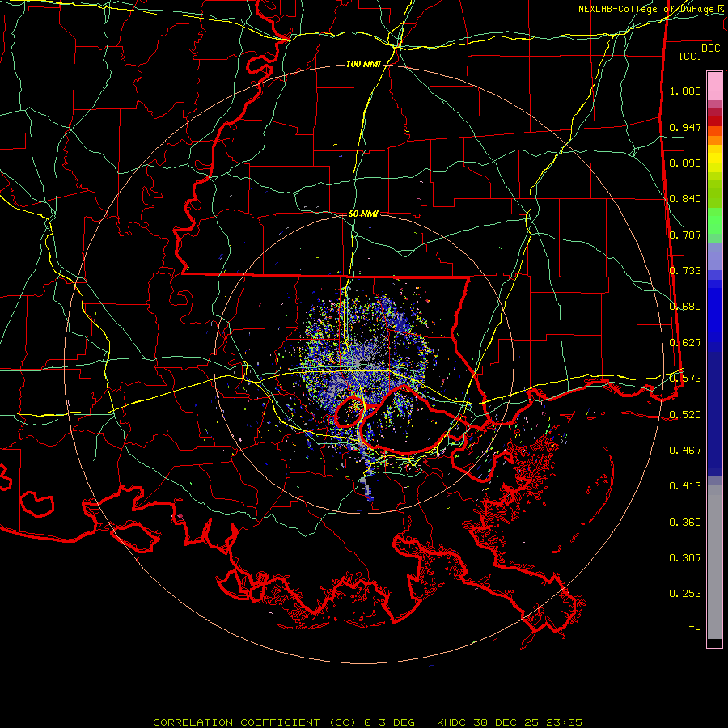Select the 0.520 value on the scale
This screenshot has height=728, width=728.
(685, 415)
